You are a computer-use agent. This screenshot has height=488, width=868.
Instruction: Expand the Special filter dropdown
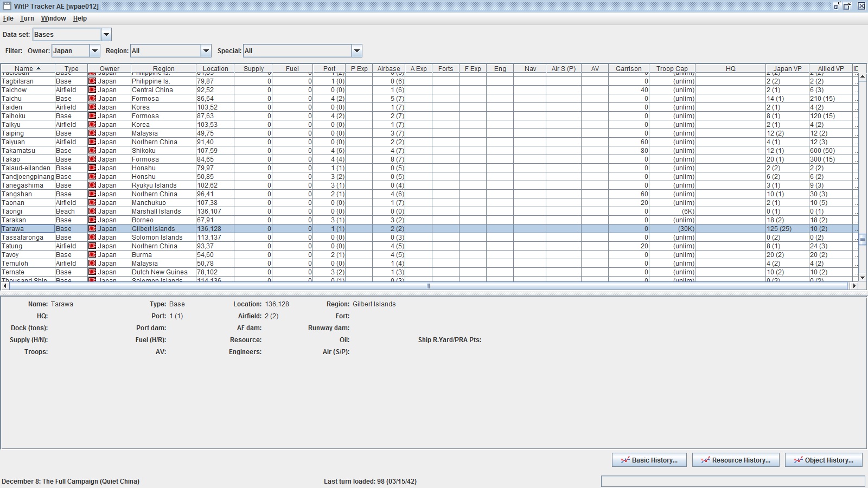pos(357,51)
